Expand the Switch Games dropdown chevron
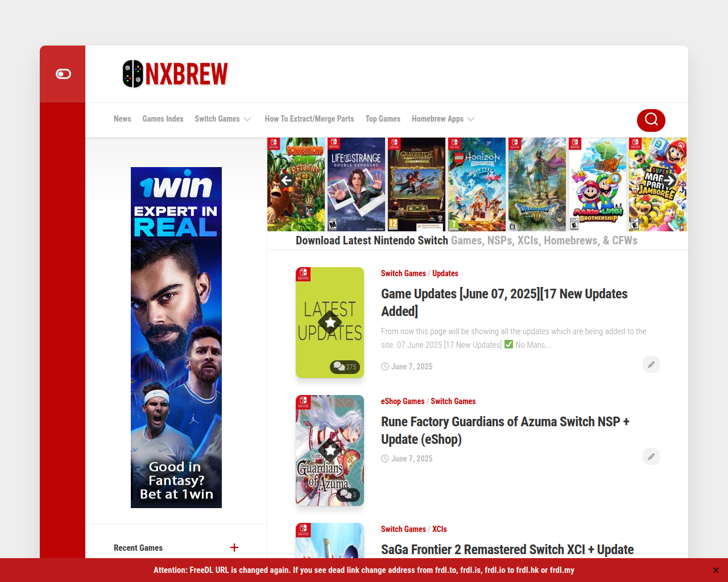728x582 pixels. 247,119
